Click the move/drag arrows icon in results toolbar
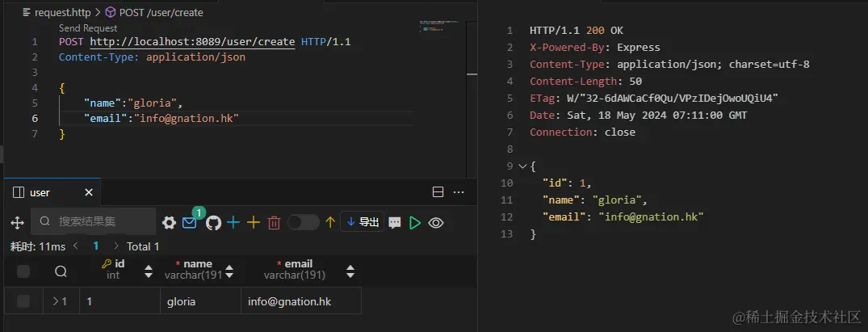Viewport: 868px width, 332px height. [17, 223]
